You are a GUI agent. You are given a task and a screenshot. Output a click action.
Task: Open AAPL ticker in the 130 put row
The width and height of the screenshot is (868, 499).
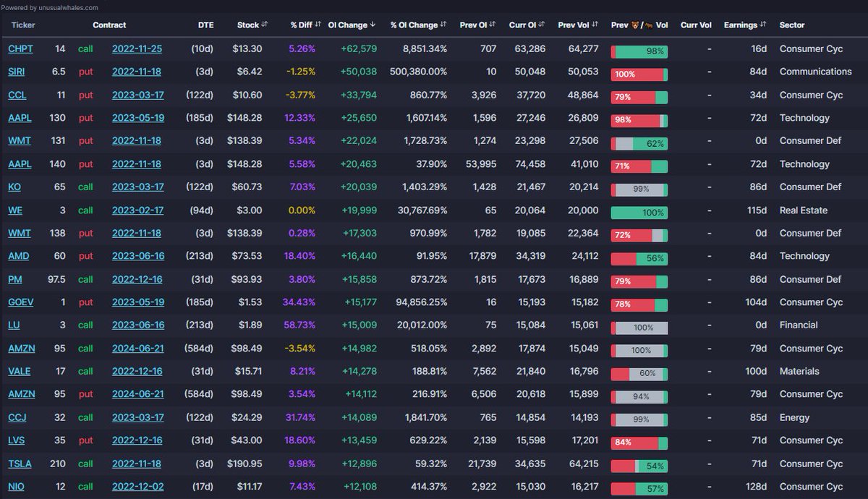[19, 118]
